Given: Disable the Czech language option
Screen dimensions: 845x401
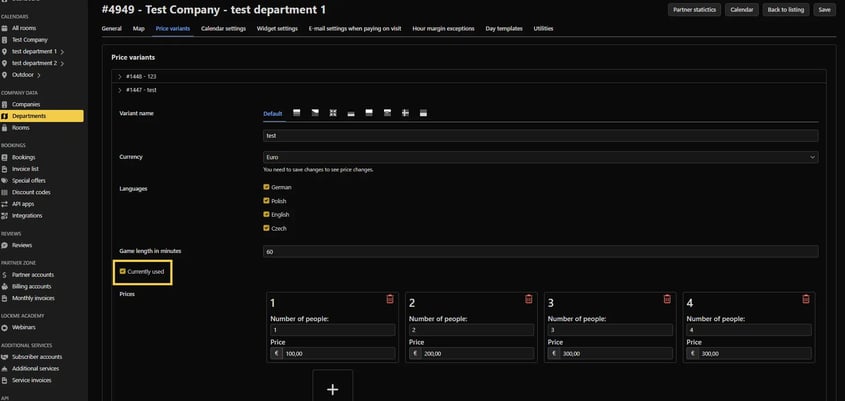Looking at the screenshot, I should (x=267, y=228).
